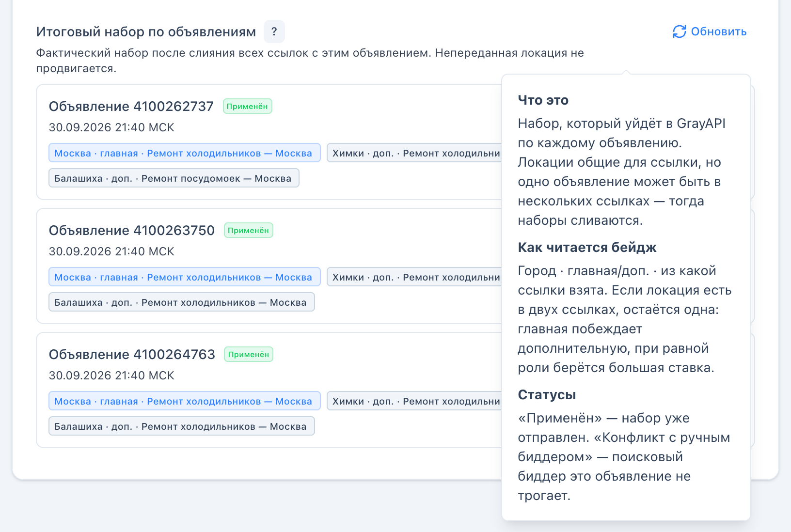Image resolution: width=791 pixels, height=532 pixels.
Task: Click the Статусы tooltip heading
Action: 547,395
